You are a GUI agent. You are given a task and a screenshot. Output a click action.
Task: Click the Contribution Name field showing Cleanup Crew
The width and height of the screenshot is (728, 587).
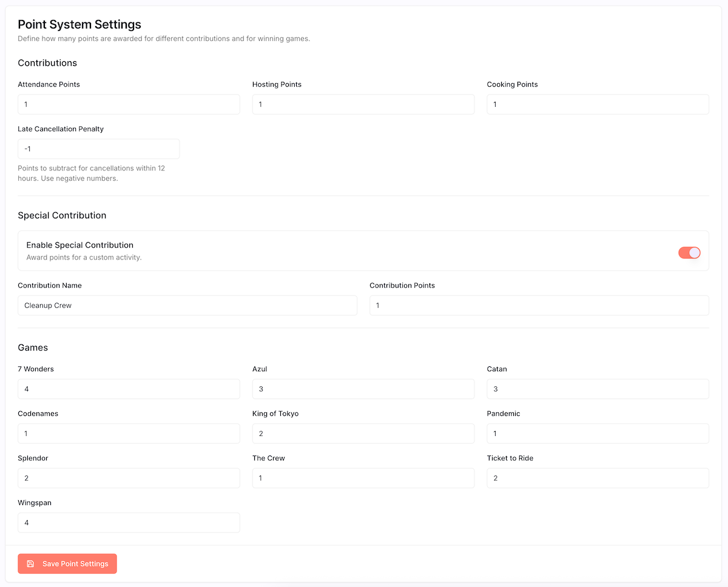click(187, 305)
